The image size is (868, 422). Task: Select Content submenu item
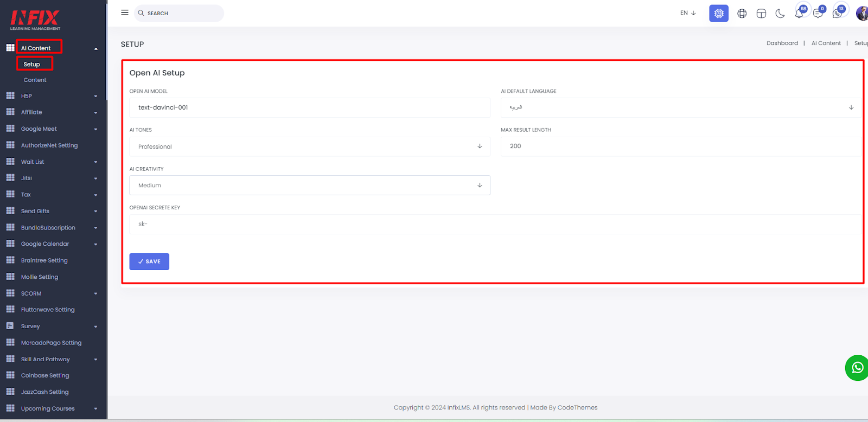[x=35, y=80]
